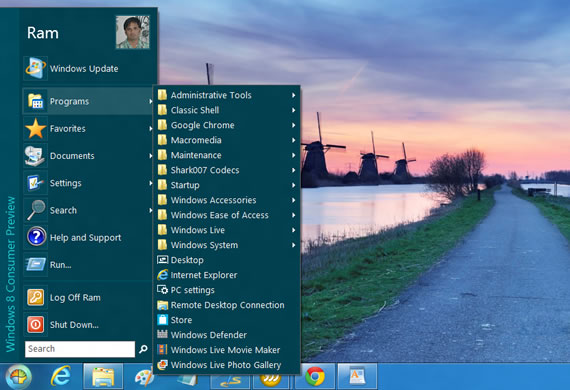
Task: Expand the Shark007 Codecs submenu arrow
Action: point(293,170)
